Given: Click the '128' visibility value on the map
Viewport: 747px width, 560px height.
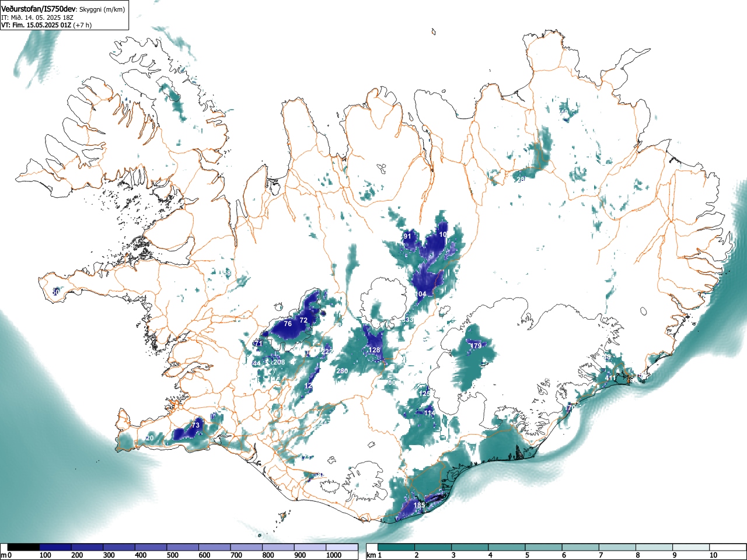Looking at the screenshot, I should (x=375, y=350).
